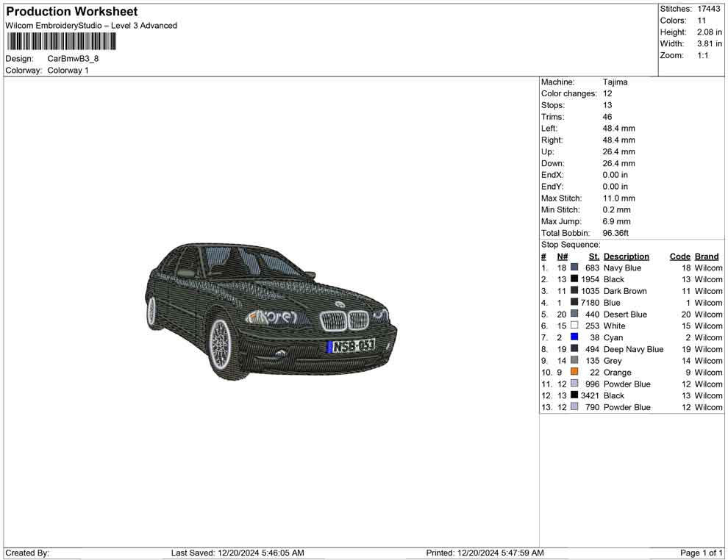Click the Brand column header

(x=706, y=256)
